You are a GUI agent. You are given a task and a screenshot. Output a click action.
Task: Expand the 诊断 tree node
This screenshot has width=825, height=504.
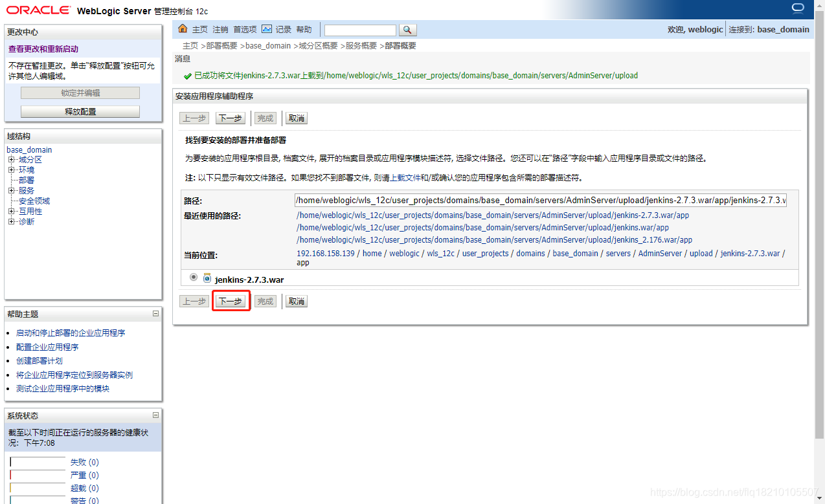(x=11, y=222)
